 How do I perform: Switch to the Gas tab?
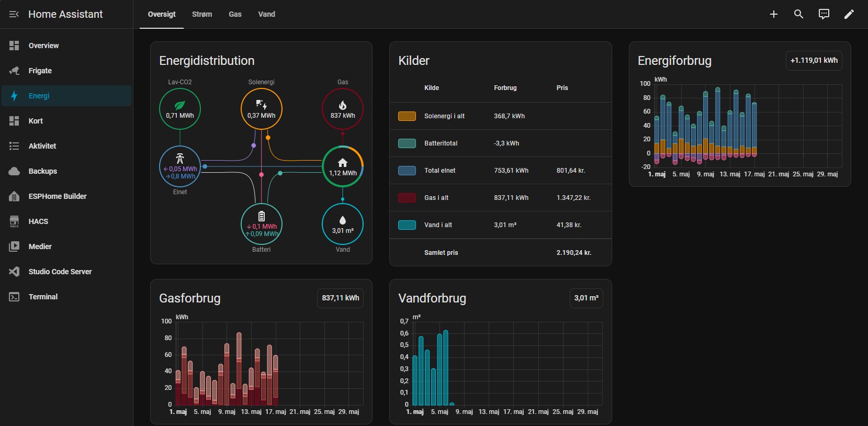(235, 14)
